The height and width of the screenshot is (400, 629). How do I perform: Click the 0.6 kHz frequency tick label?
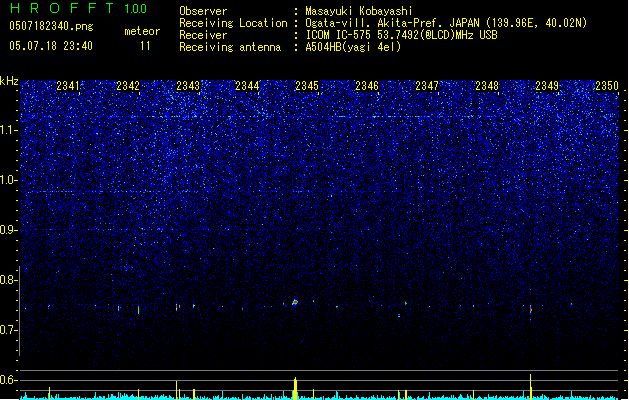[x=9, y=380]
